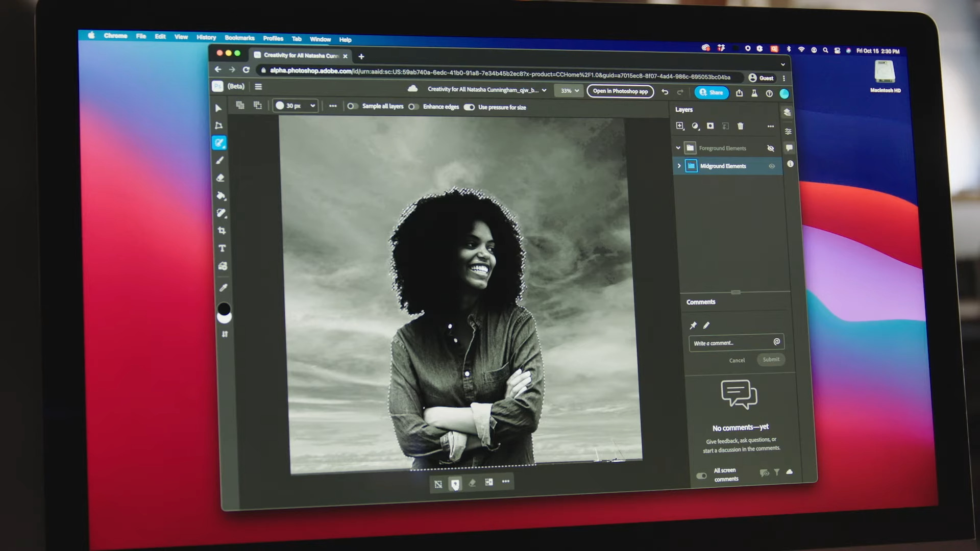This screenshot has height=551, width=980.
Task: Click Cancel in the Comments panel
Action: (737, 360)
